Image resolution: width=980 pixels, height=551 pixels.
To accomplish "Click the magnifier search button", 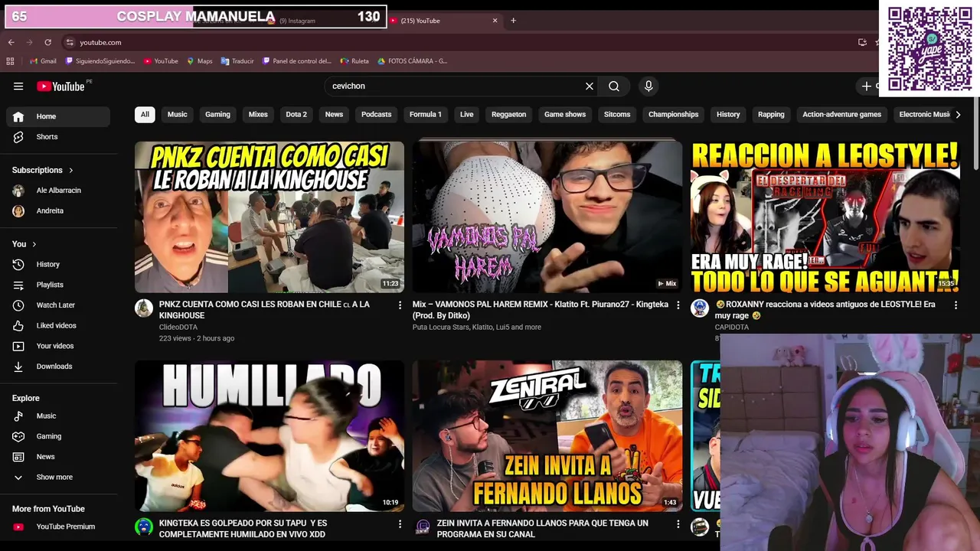I will click(614, 86).
